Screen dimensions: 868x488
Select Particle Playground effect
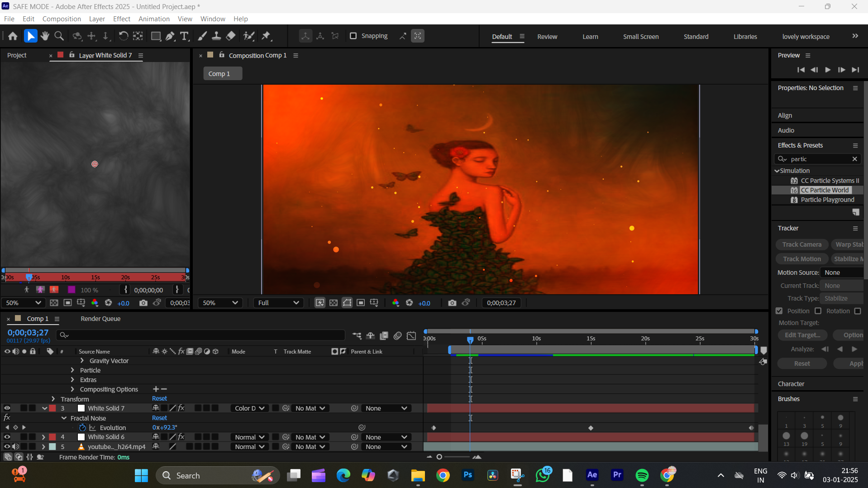[827, 200]
